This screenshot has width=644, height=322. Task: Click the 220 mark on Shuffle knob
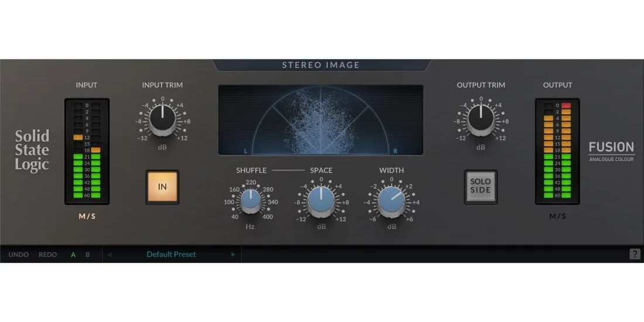coord(251,182)
